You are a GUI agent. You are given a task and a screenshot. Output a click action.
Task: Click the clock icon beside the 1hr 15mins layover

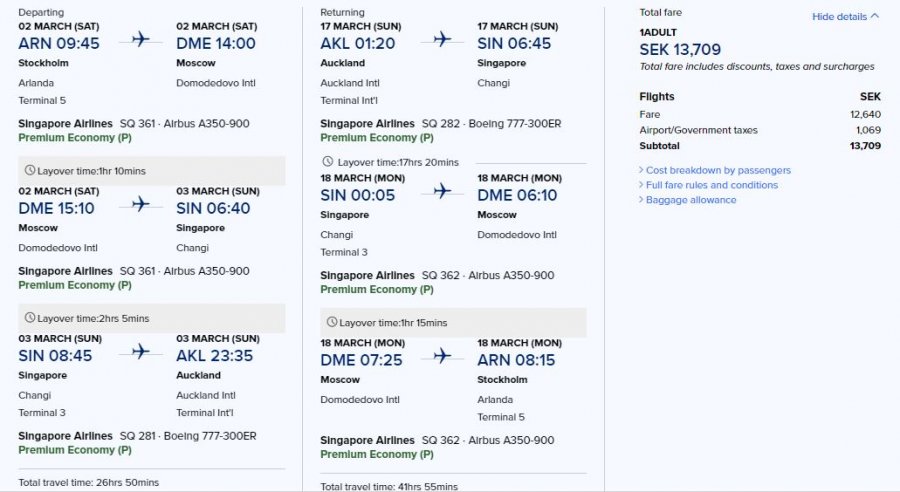coord(331,322)
